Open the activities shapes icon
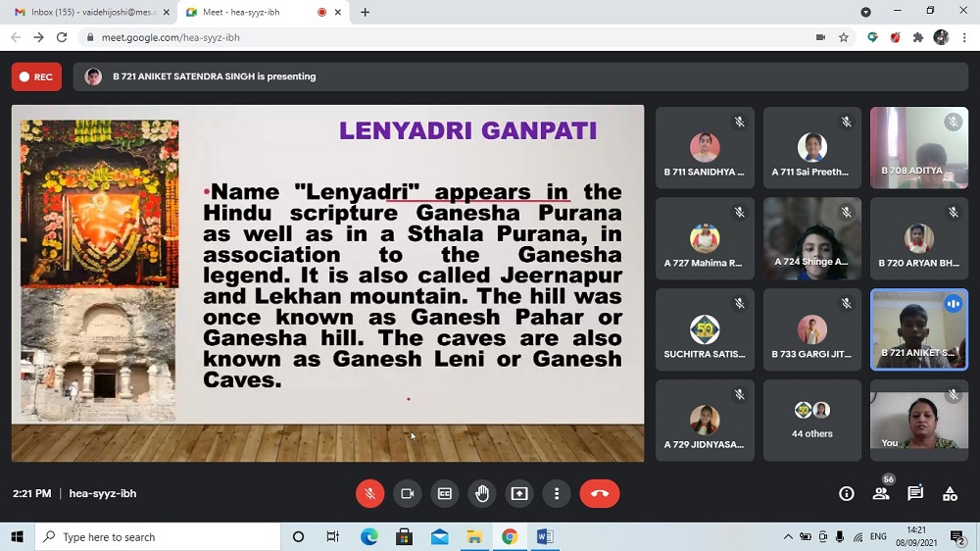The image size is (980, 551). pos(950,494)
